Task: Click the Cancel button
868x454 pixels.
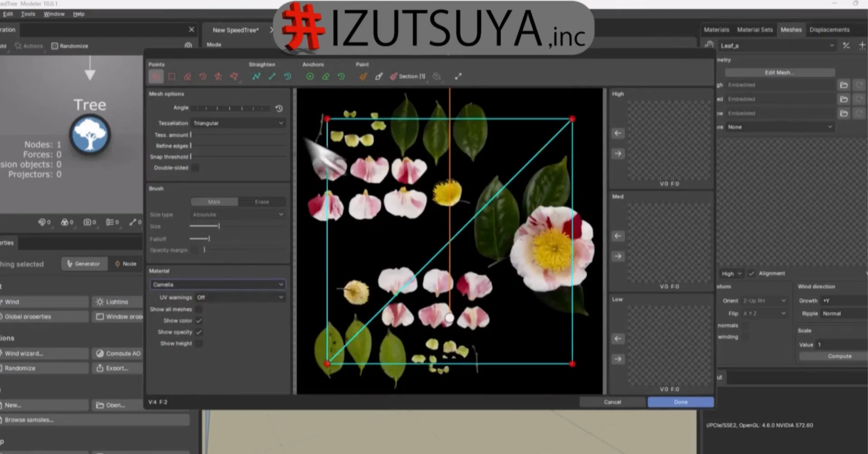Action: pyautogui.click(x=613, y=402)
